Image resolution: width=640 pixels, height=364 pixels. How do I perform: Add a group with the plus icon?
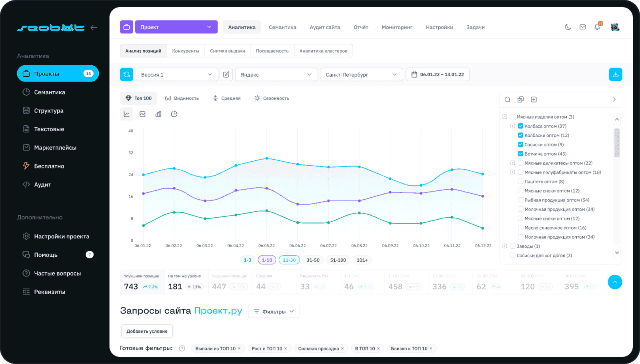coord(534,100)
